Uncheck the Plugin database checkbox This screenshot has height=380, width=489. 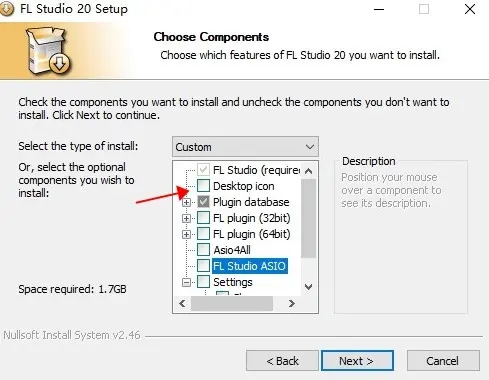[x=203, y=202]
